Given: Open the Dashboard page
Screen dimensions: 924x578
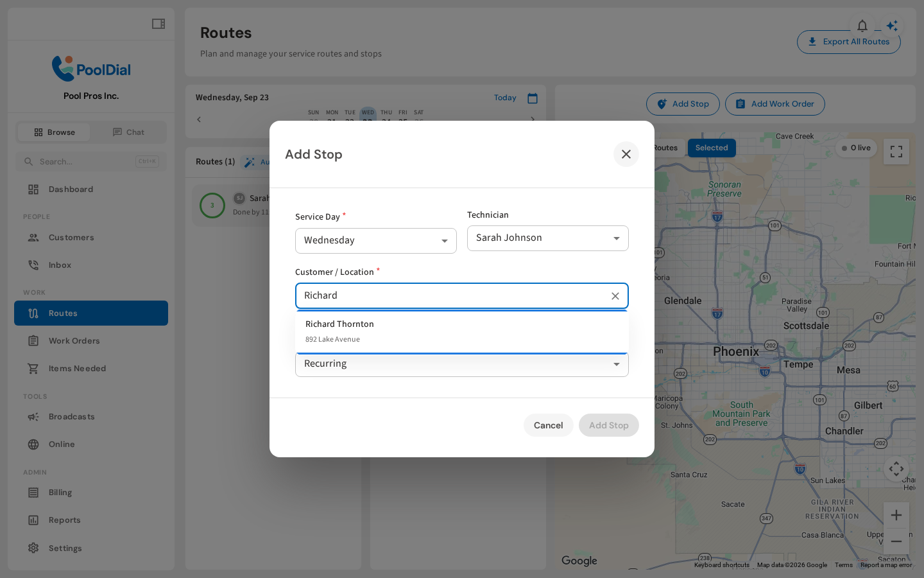Looking at the screenshot, I should [x=91, y=189].
